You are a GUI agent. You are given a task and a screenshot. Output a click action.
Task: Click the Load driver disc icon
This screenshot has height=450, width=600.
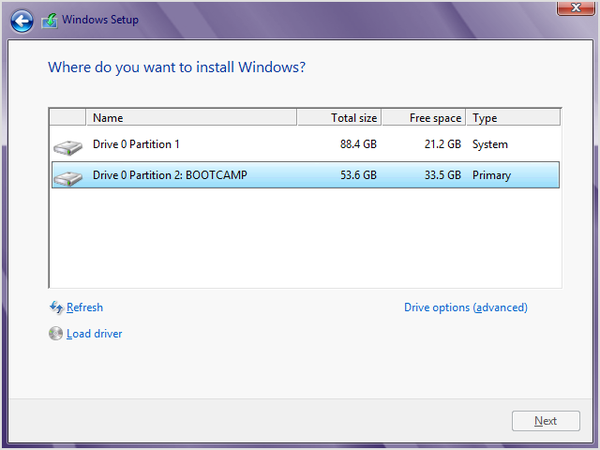[x=56, y=333]
